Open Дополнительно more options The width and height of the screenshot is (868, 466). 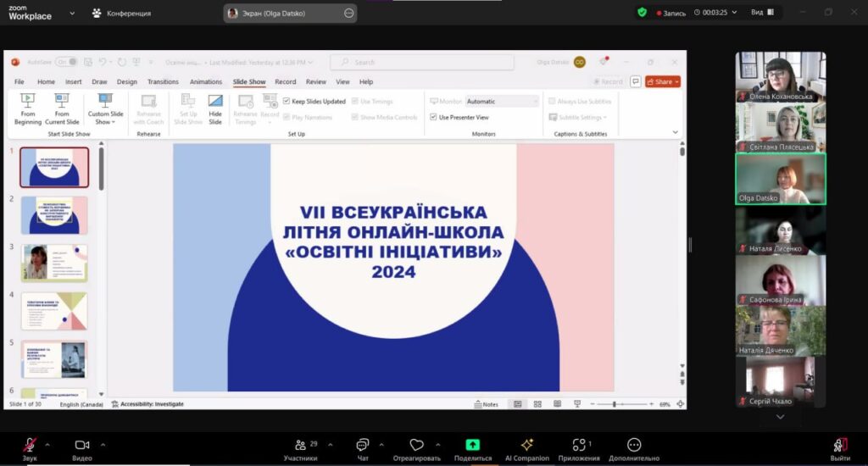[x=634, y=449]
